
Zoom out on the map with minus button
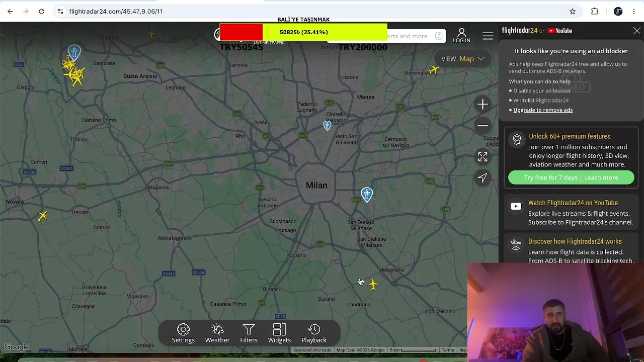coord(482,125)
